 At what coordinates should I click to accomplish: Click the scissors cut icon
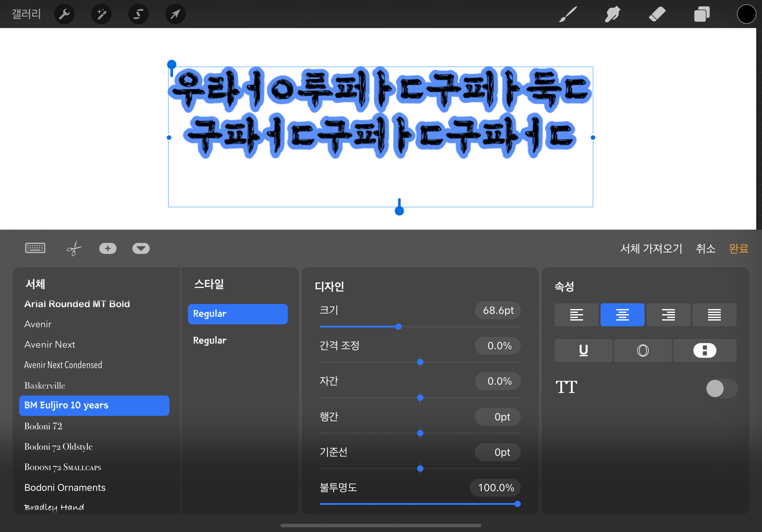coord(74,248)
